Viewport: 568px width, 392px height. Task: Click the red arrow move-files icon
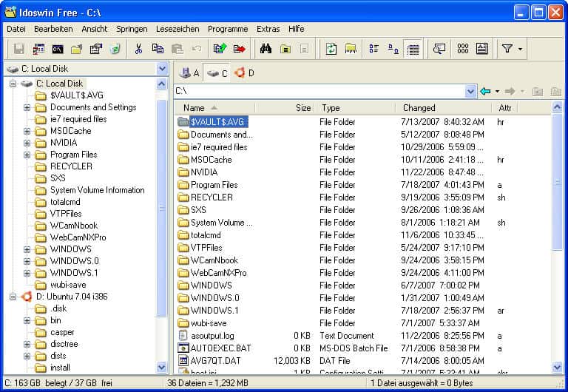coord(239,49)
